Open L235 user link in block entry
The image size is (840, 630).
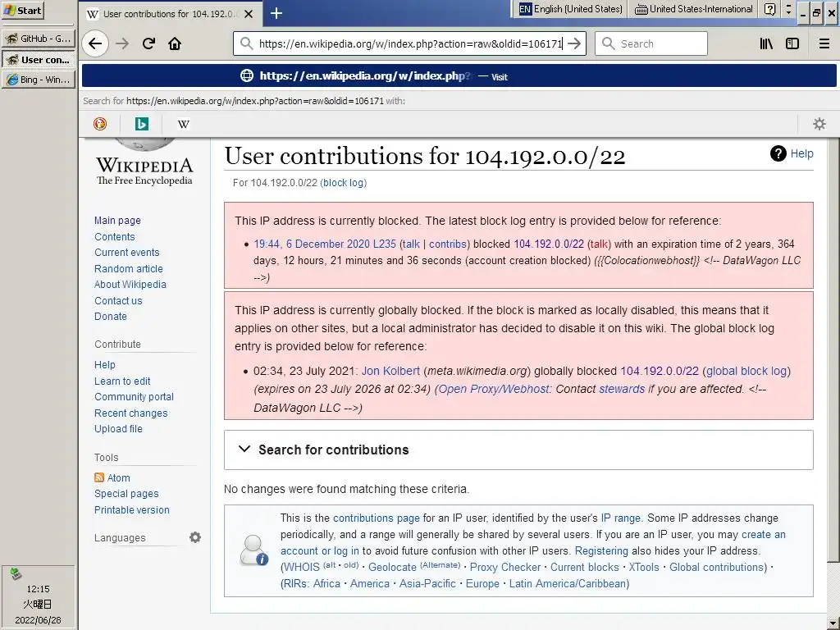tap(384, 244)
